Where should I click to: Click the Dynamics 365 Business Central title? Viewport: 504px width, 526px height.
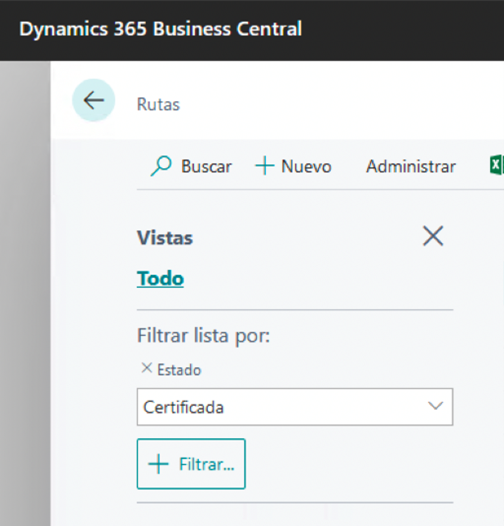coord(161,29)
